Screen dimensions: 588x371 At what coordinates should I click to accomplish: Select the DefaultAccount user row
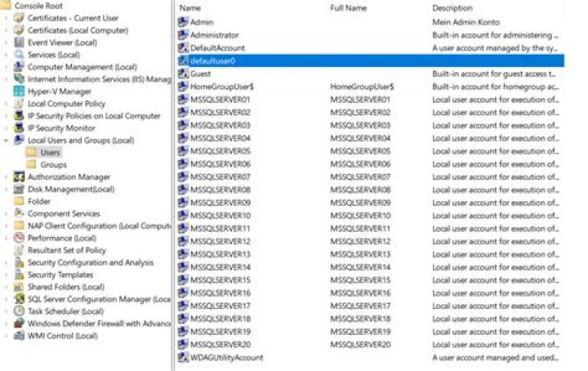[x=371, y=47]
